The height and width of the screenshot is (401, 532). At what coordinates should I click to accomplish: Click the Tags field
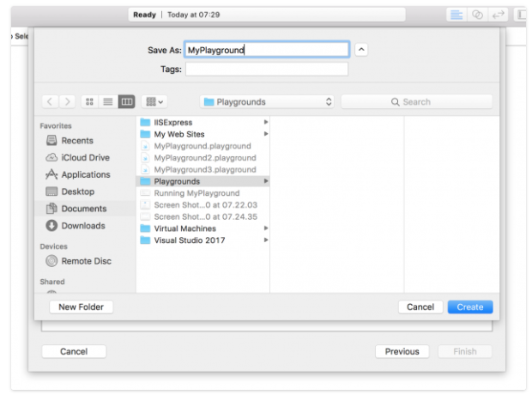tap(267, 70)
